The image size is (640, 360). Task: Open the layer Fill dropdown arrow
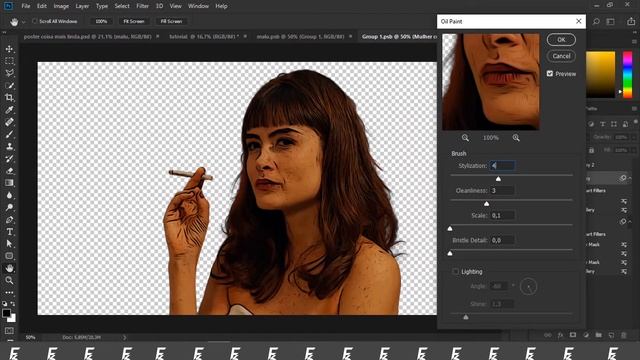click(633, 150)
